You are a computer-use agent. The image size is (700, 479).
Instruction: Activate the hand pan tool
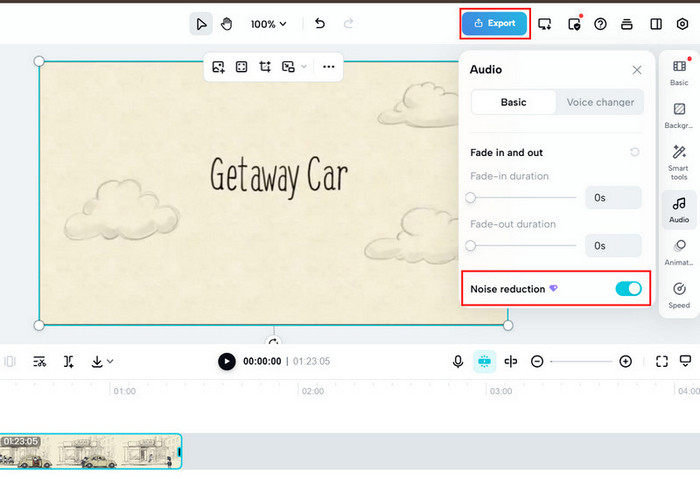[227, 24]
